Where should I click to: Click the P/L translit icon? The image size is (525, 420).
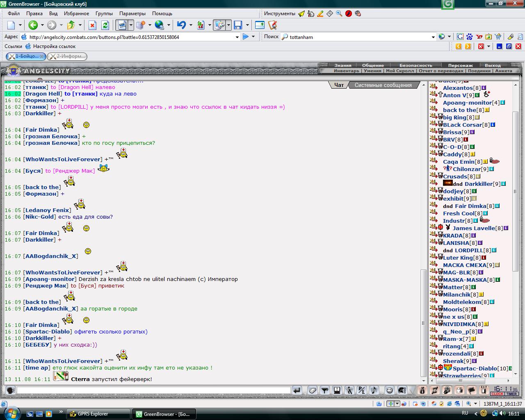coord(361,390)
